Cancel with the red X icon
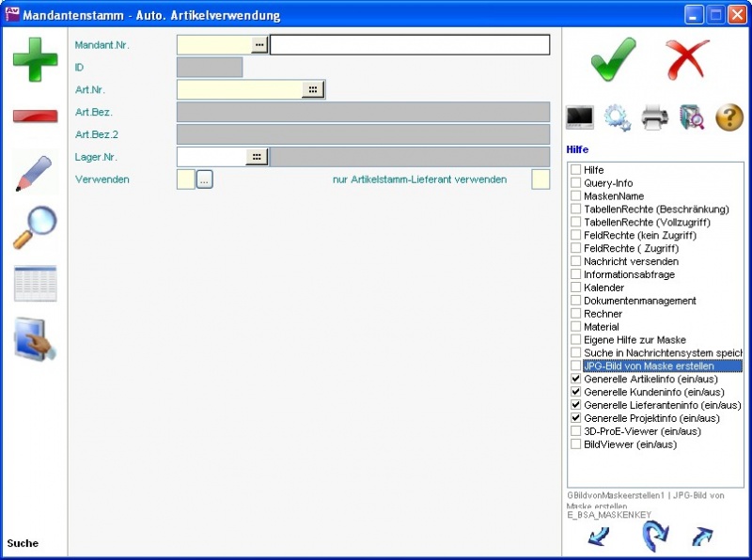Image resolution: width=752 pixels, height=560 pixels. 688,59
